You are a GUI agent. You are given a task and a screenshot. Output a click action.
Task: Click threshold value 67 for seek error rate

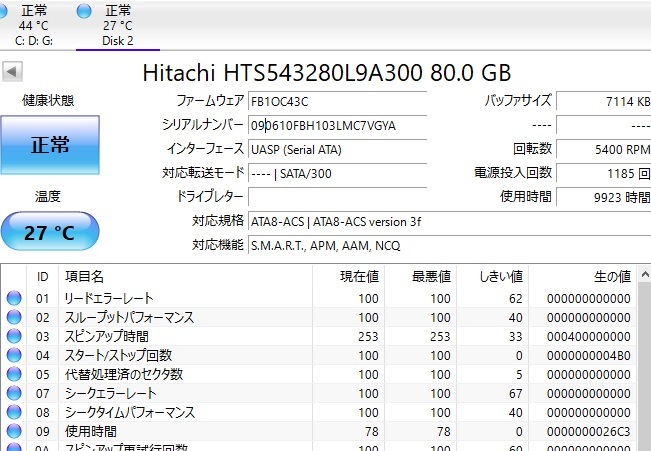(516, 394)
